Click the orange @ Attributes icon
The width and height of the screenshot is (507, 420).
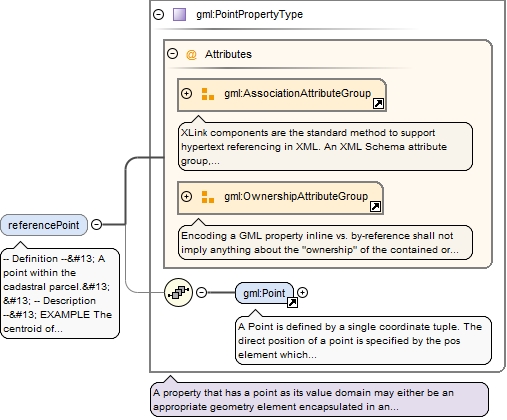(191, 54)
